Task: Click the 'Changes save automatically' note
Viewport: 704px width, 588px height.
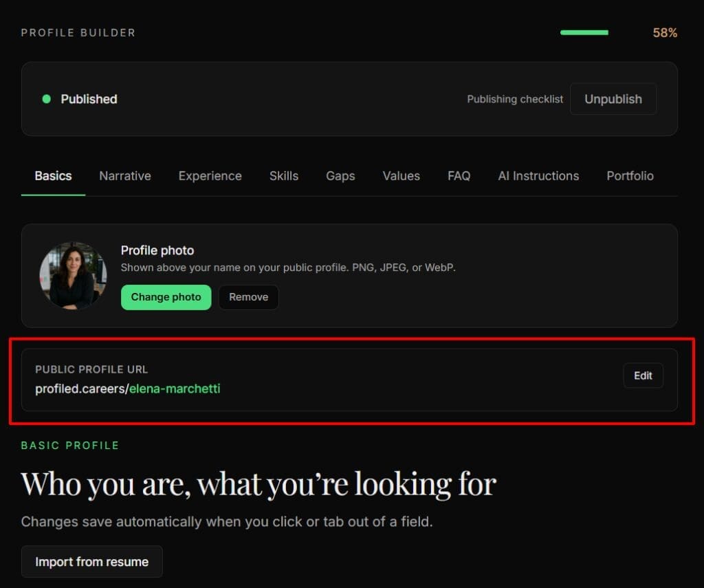Action: (x=227, y=521)
